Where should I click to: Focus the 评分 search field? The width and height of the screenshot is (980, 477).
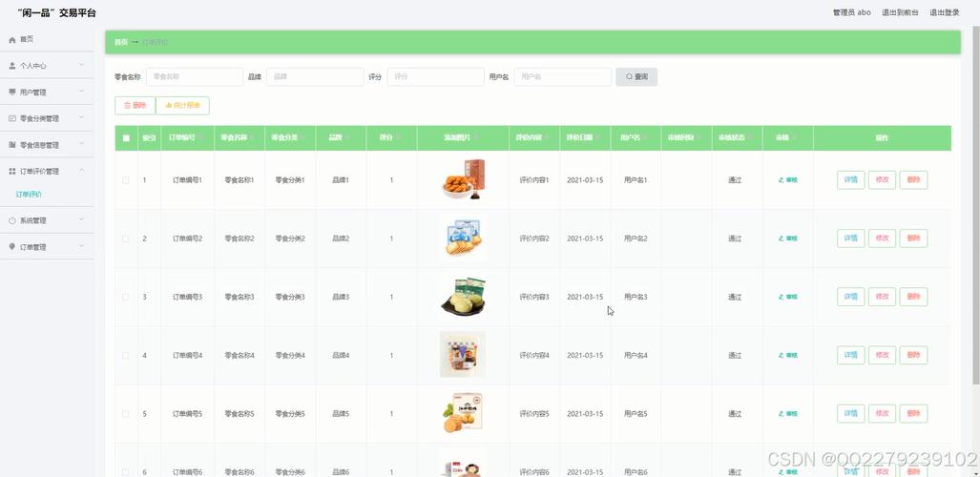click(x=436, y=77)
